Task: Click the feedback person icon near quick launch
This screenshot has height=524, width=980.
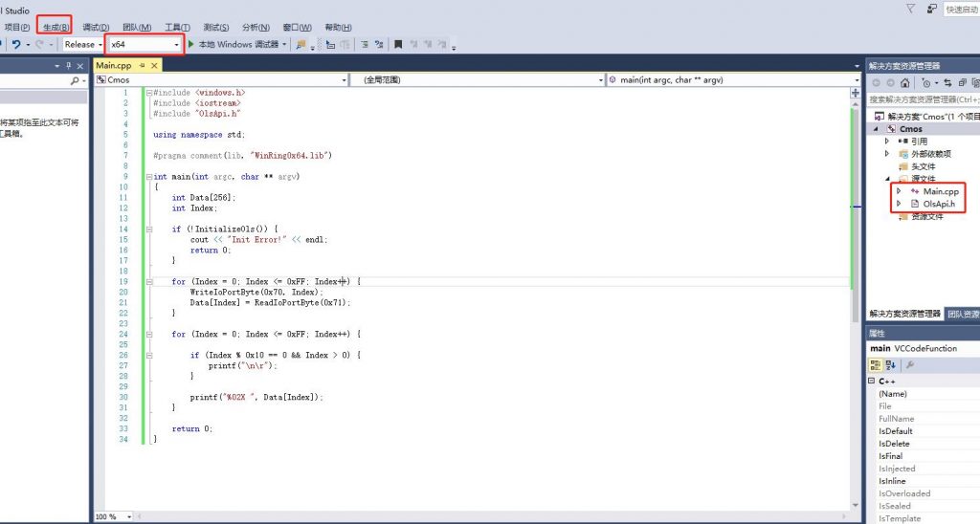Action: click(931, 9)
